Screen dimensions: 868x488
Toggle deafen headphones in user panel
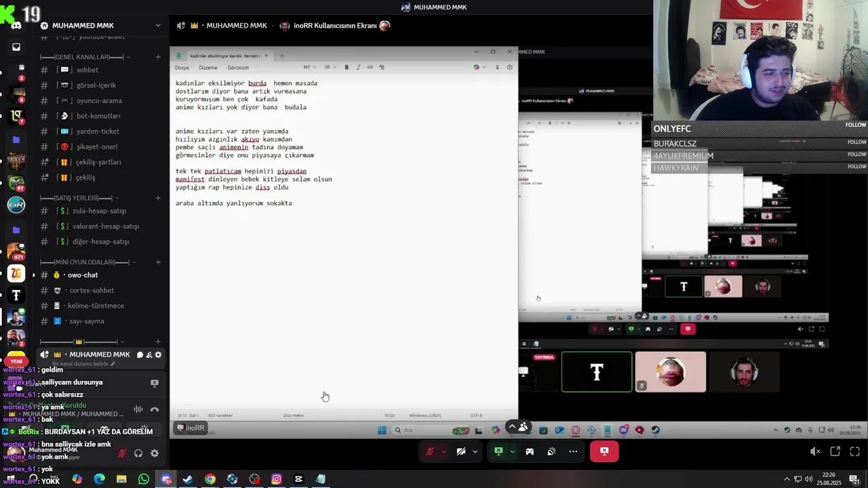click(138, 453)
